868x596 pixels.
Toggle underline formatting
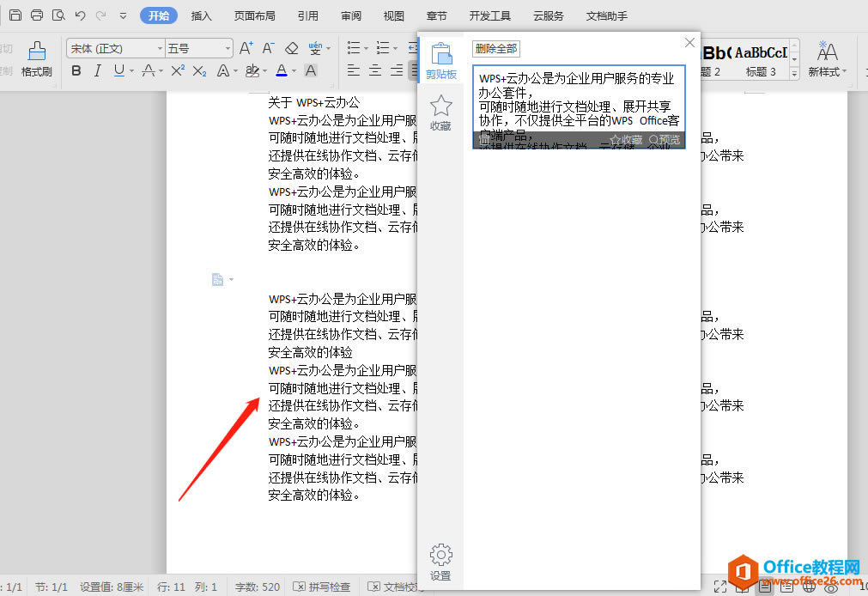(x=119, y=70)
